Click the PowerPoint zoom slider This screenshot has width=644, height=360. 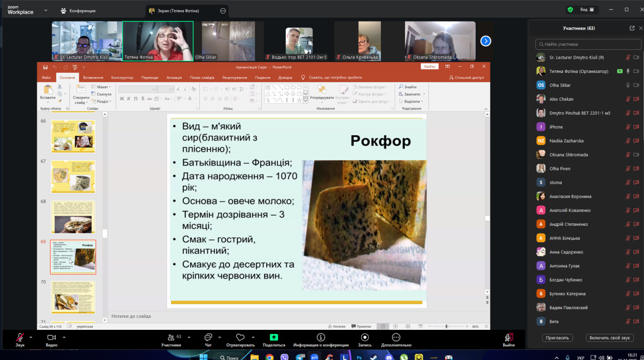coord(446,327)
